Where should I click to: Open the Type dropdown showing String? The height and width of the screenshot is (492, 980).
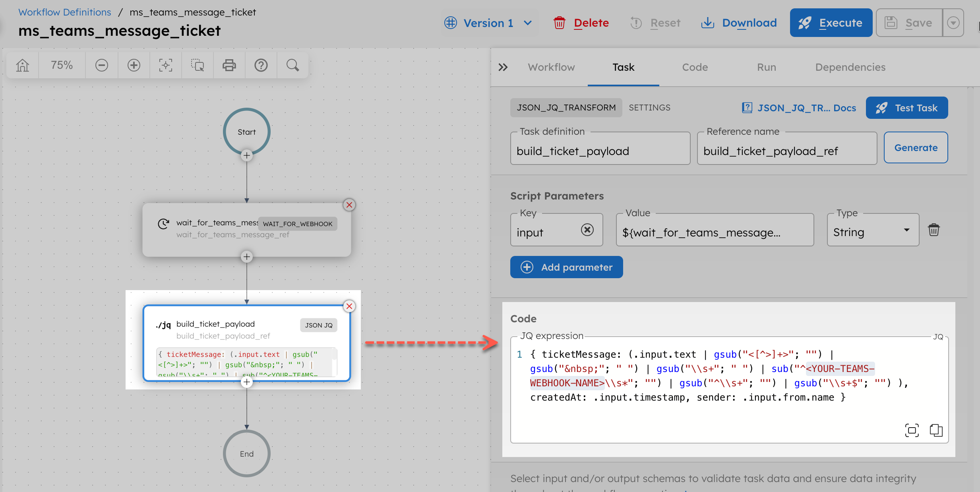tap(906, 230)
